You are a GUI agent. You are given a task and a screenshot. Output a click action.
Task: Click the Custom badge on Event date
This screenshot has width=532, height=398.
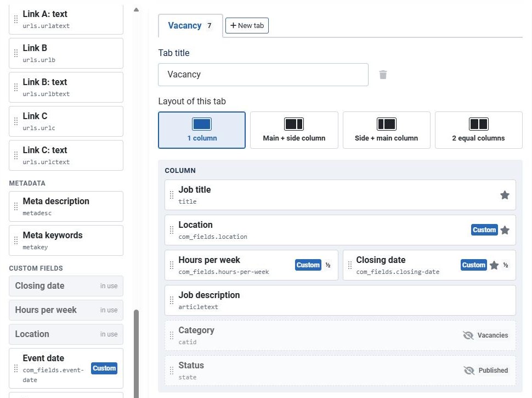coord(104,368)
